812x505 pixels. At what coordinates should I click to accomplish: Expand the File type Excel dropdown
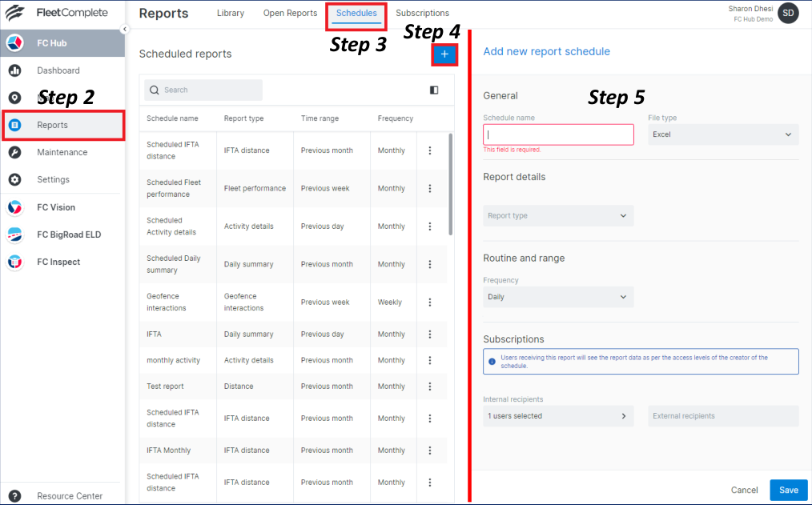(x=723, y=134)
